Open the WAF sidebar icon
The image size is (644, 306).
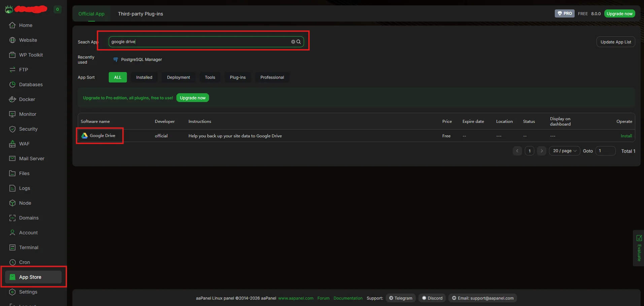[12, 144]
